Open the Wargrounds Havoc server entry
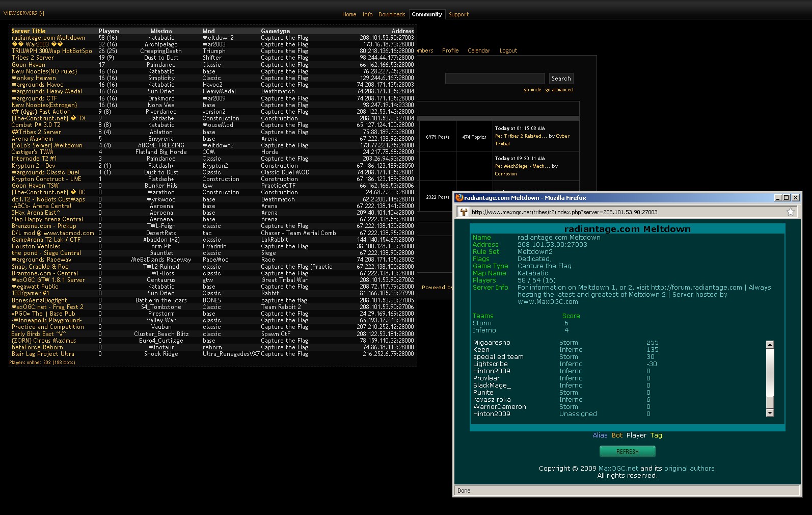This screenshot has width=812, height=515. [x=38, y=85]
